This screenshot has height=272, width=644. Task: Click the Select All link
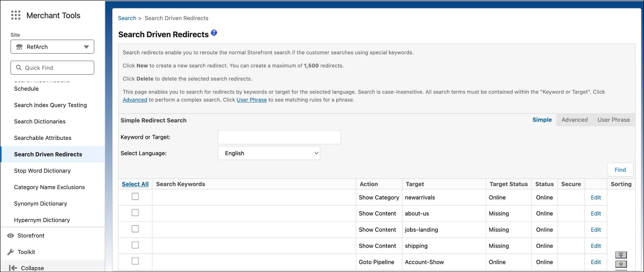pos(135,184)
